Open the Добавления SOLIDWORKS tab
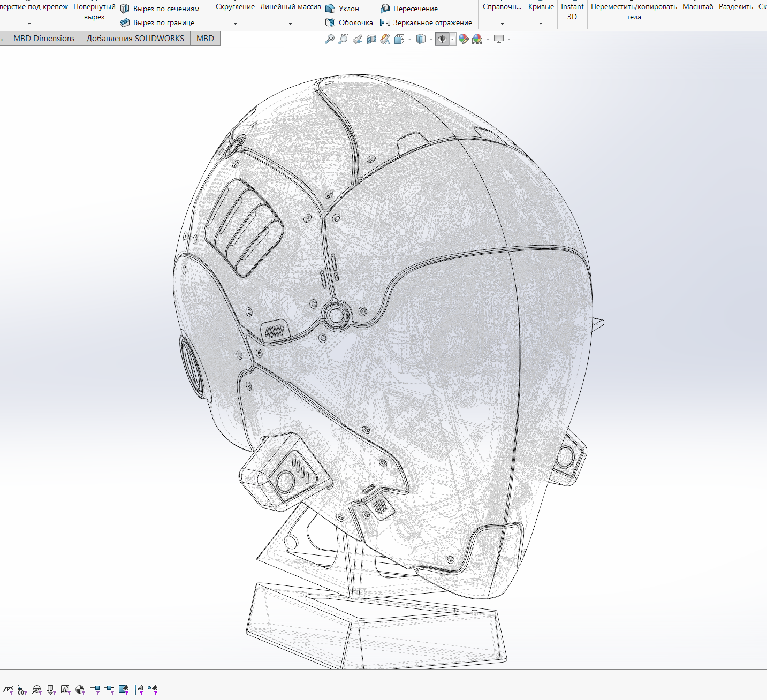The width and height of the screenshot is (767, 700). (135, 39)
